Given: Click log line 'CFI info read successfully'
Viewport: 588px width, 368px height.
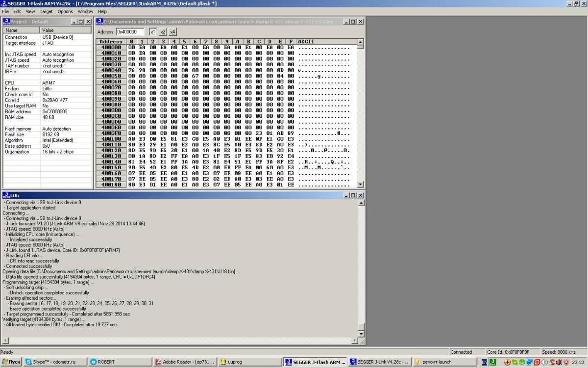Looking at the screenshot, I should click(x=34, y=261).
